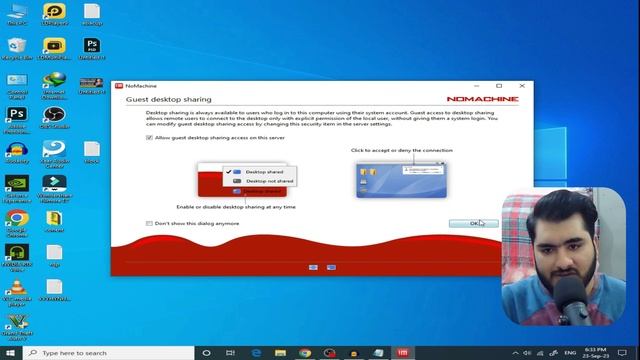
Task: Tick Don't show this dialog anymore
Action: click(x=149, y=223)
